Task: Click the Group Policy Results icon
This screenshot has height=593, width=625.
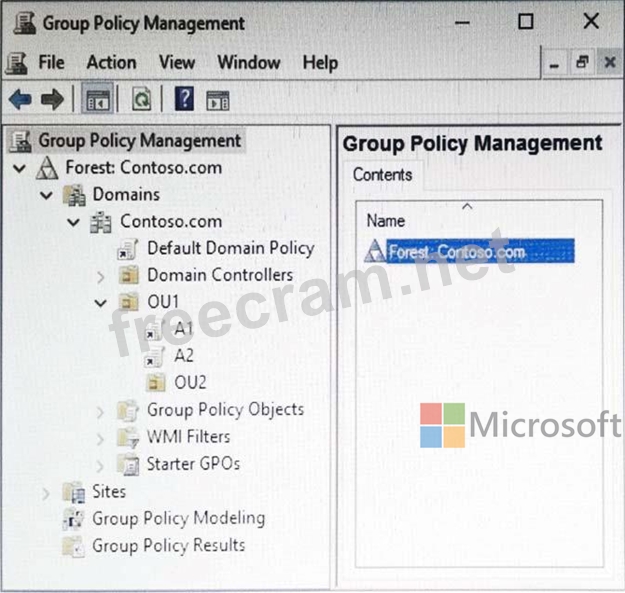Action: [73, 546]
